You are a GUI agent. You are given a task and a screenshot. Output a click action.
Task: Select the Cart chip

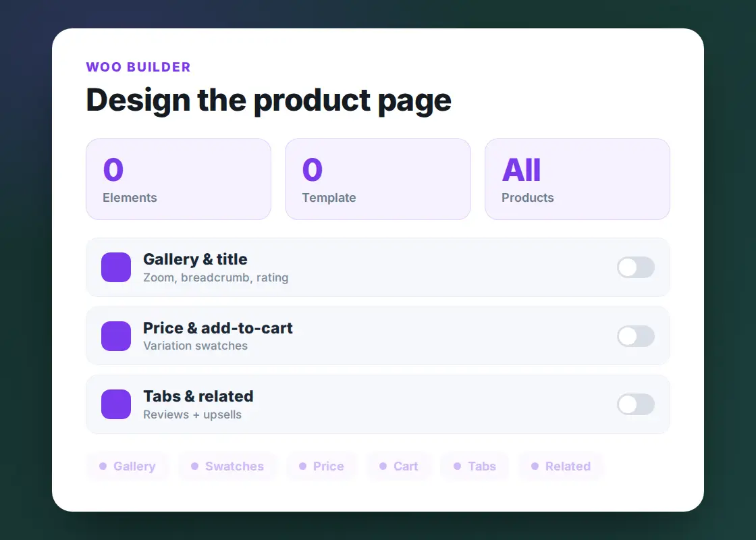(399, 466)
